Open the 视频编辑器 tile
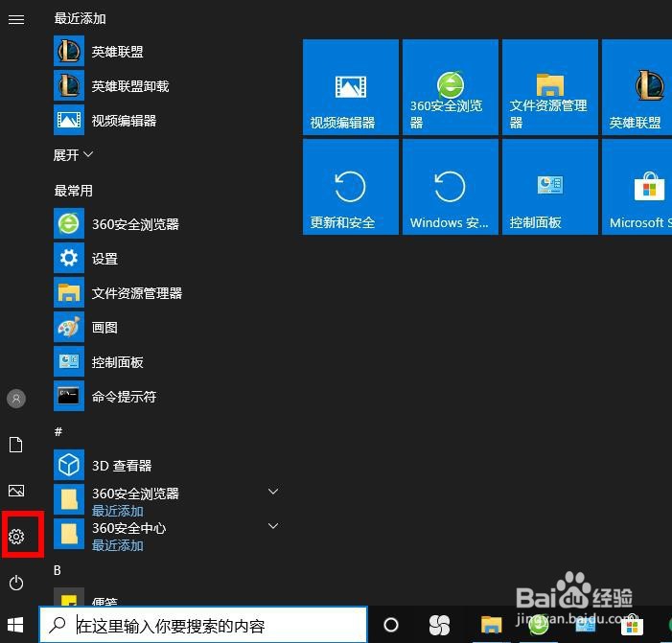 point(351,87)
